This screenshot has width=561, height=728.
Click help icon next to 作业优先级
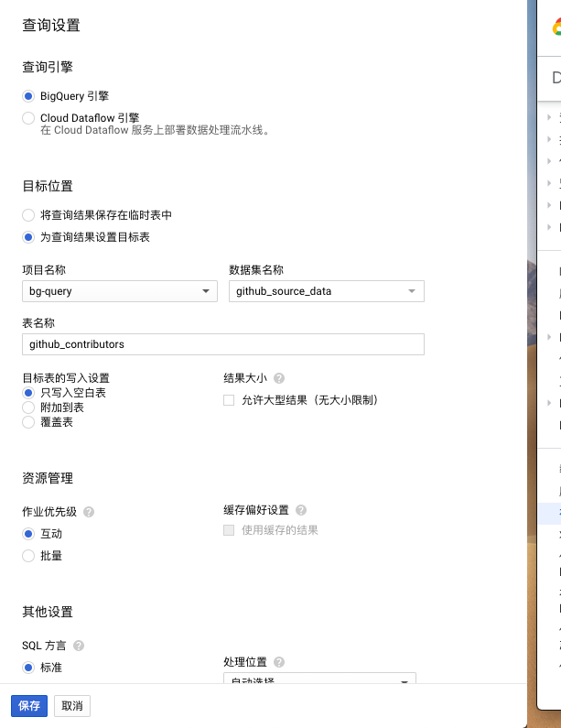[x=89, y=512]
